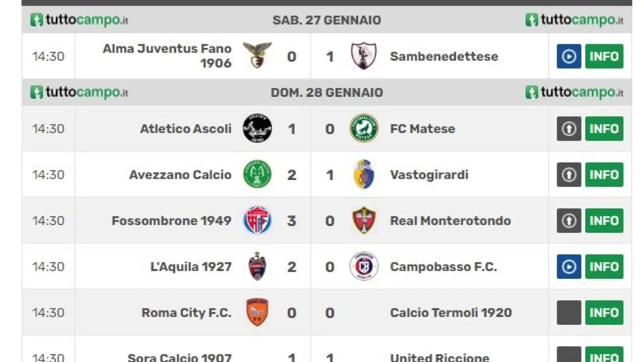
Task: Click the Atletico Ascoli club crest
Action: point(257,128)
